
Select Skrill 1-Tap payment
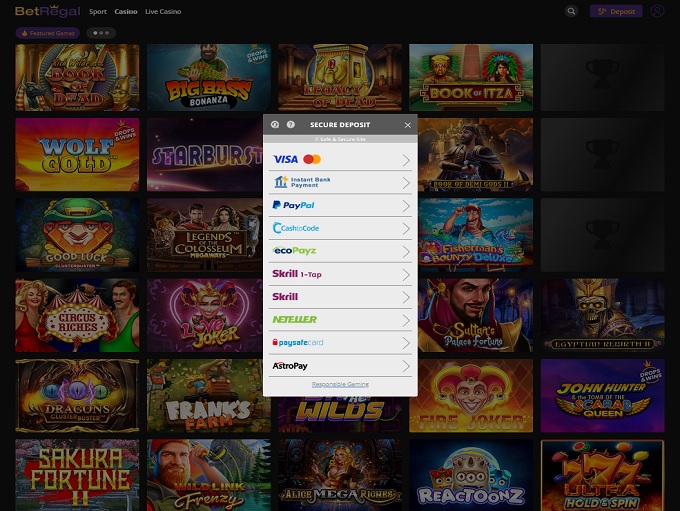340,274
